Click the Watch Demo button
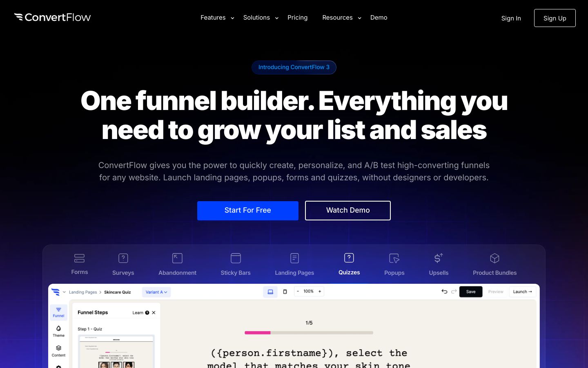The height and width of the screenshot is (368, 588). click(348, 211)
